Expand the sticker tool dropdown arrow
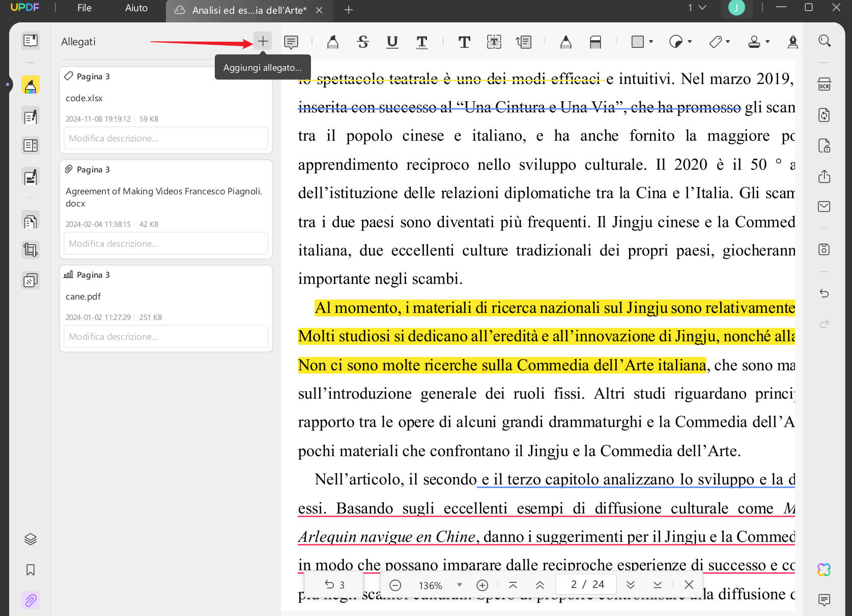 [x=690, y=42]
